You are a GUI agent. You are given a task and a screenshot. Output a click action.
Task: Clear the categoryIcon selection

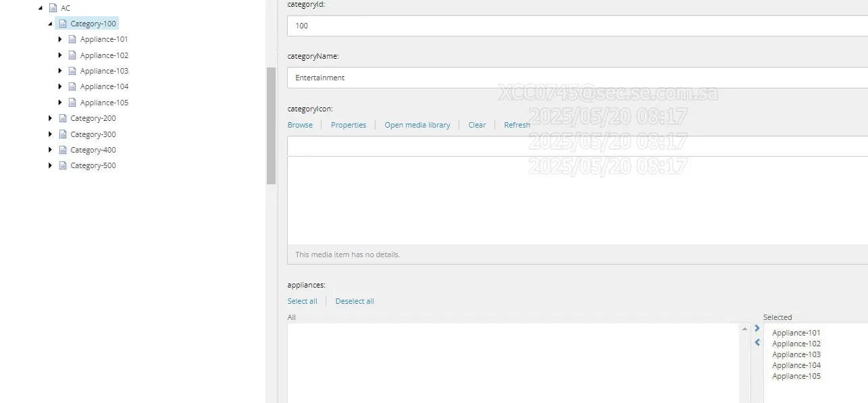477,125
